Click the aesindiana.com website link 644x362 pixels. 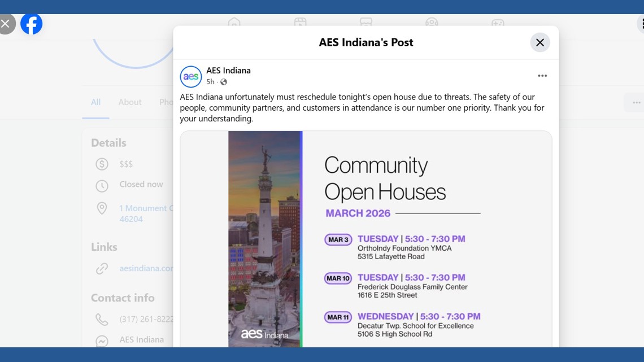coord(146,268)
